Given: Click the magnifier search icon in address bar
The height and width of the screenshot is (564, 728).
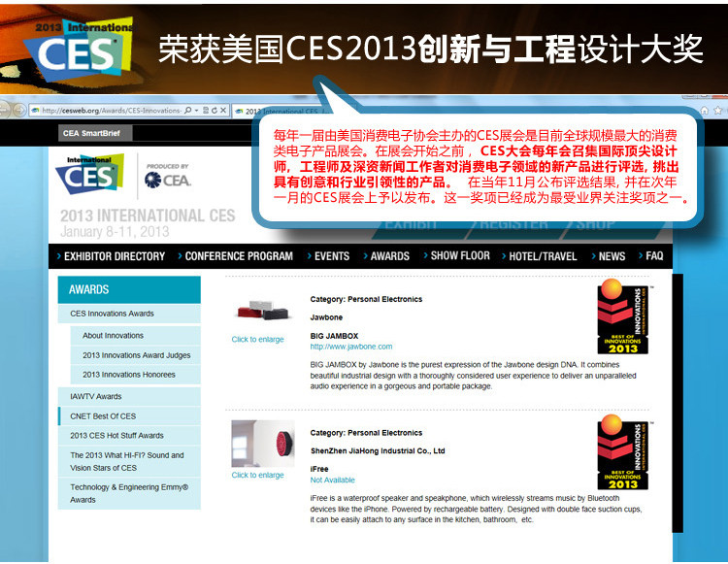Looking at the screenshot, I should (188, 111).
